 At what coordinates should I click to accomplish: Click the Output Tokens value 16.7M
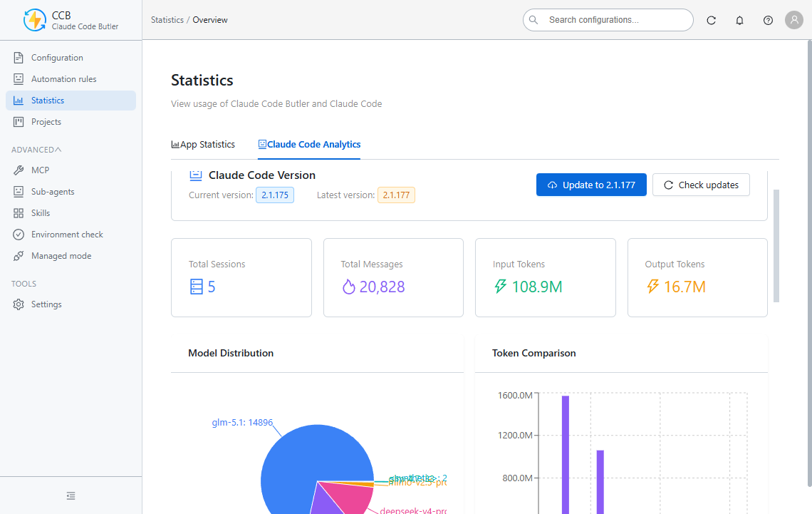[x=685, y=287]
